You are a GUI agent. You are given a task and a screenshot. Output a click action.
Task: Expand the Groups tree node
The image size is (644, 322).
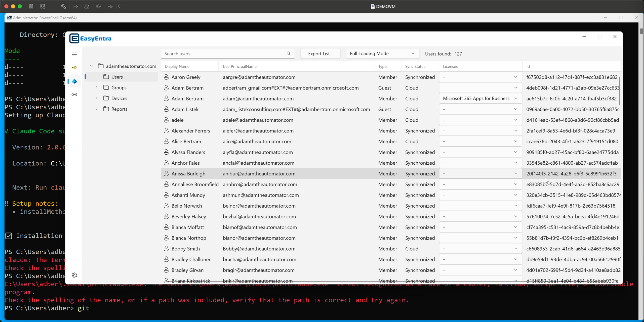(x=97, y=87)
